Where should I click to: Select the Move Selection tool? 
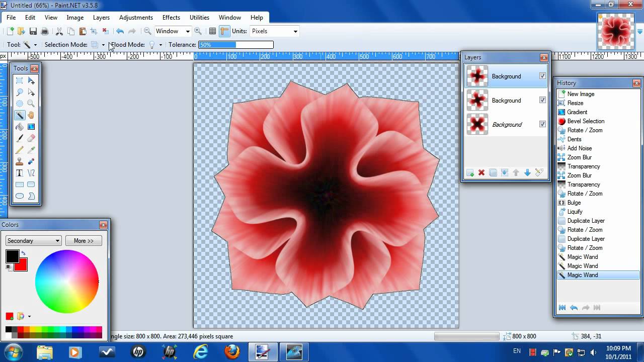click(x=31, y=92)
